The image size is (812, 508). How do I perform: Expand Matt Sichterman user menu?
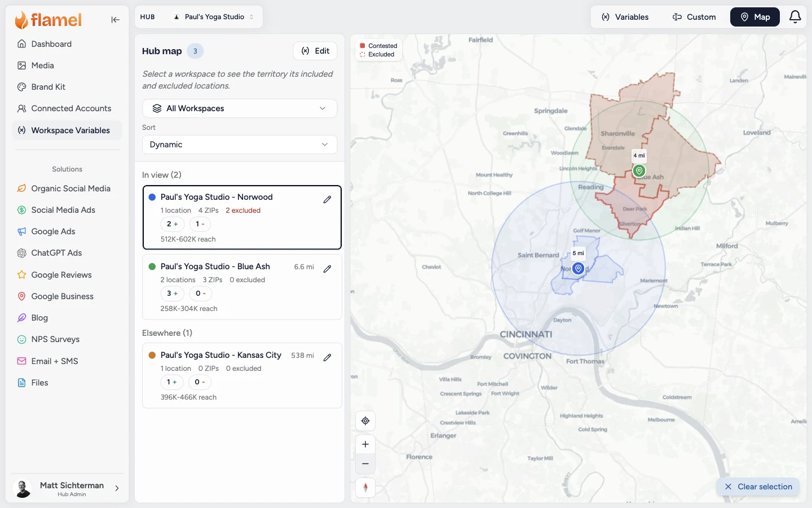coord(67,488)
